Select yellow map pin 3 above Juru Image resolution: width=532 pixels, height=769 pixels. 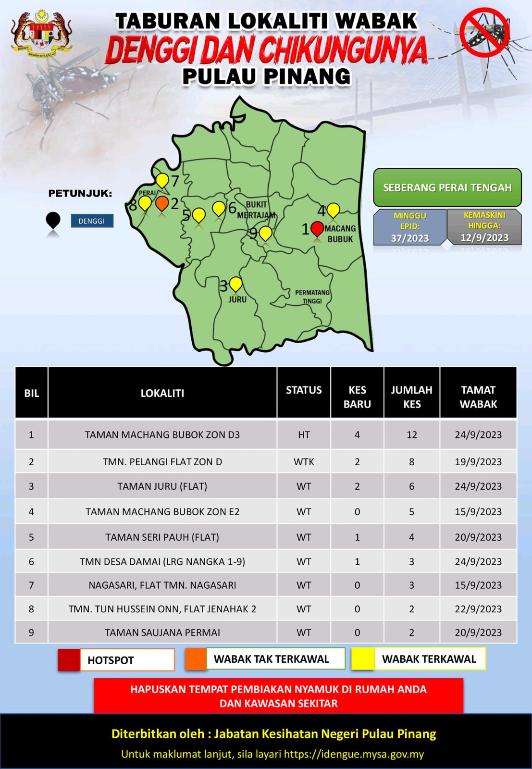[x=235, y=285]
